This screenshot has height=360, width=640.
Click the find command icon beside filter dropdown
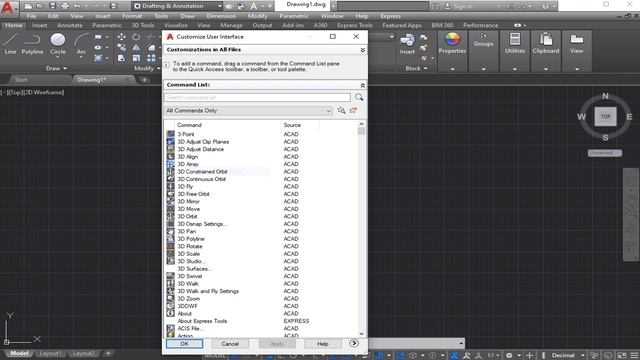[x=341, y=110]
